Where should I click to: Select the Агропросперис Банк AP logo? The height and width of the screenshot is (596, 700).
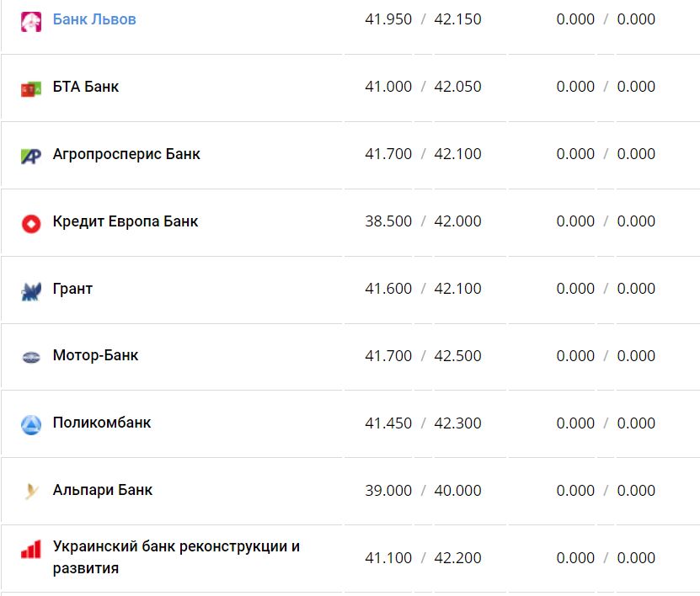[32, 153]
